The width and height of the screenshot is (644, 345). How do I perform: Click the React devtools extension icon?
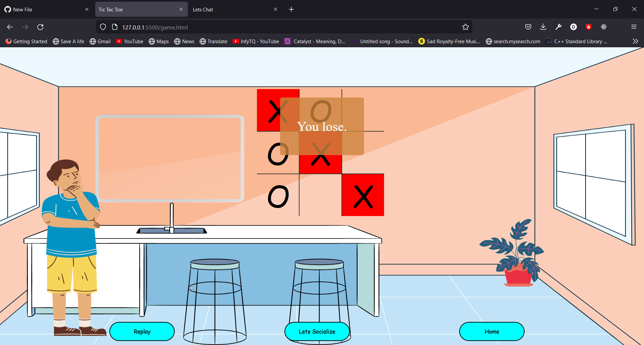pos(604,27)
